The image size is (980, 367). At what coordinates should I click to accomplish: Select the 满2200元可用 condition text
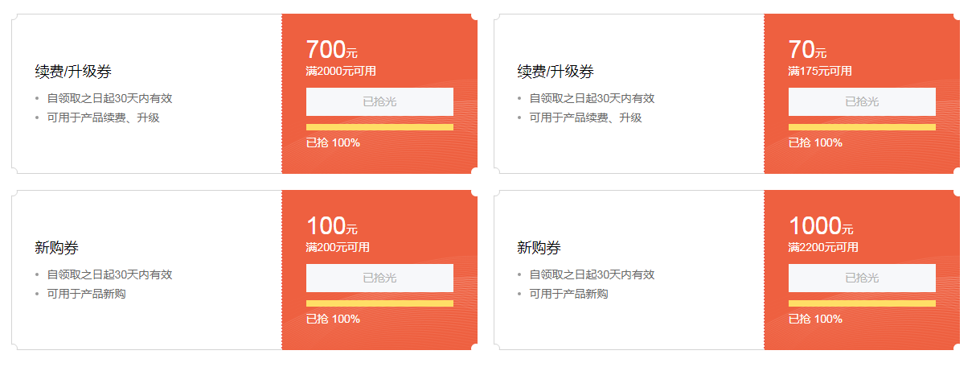pyautogui.click(x=823, y=247)
